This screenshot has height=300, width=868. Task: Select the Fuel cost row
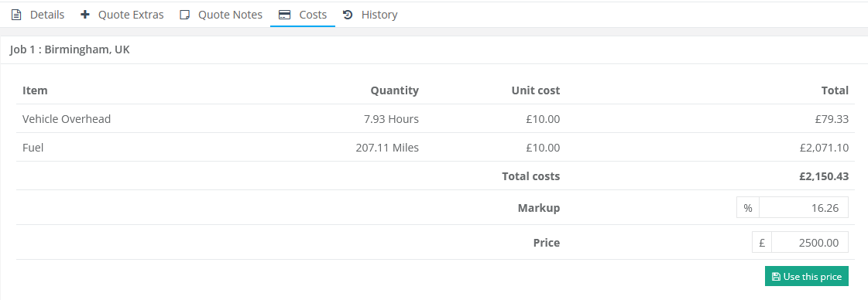click(434, 148)
